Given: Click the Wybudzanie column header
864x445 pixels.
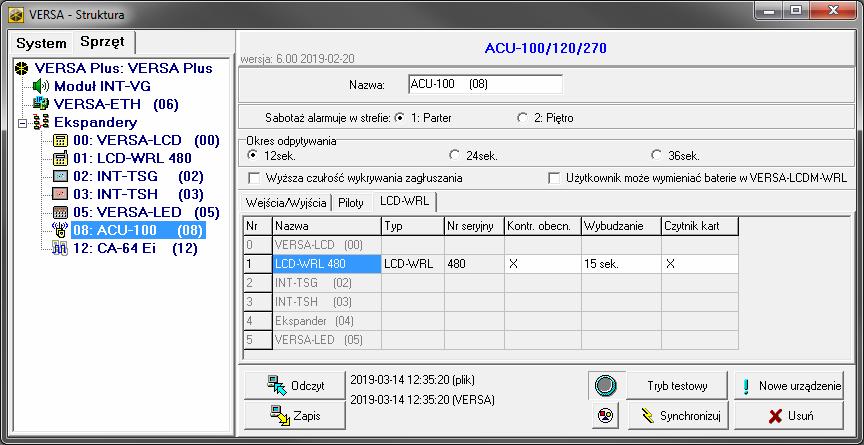Looking at the screenshot, I should pyautogui.click(x=622, y=226).
